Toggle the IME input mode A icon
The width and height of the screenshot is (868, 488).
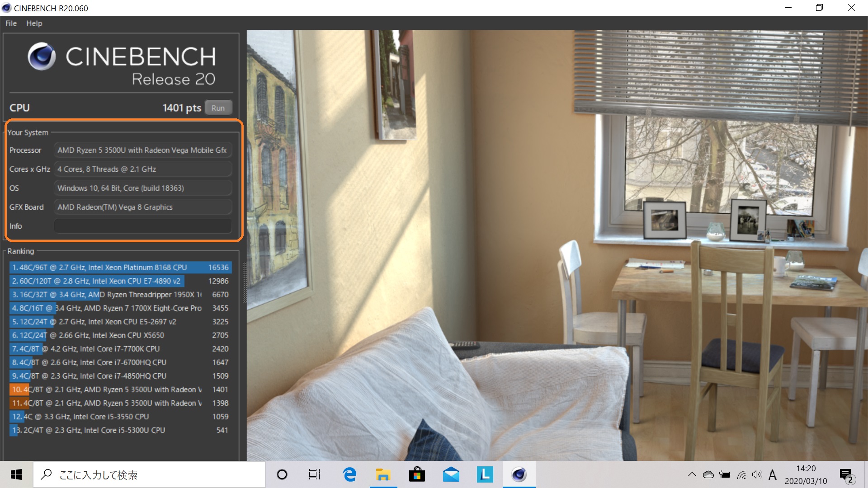point(773,474)
